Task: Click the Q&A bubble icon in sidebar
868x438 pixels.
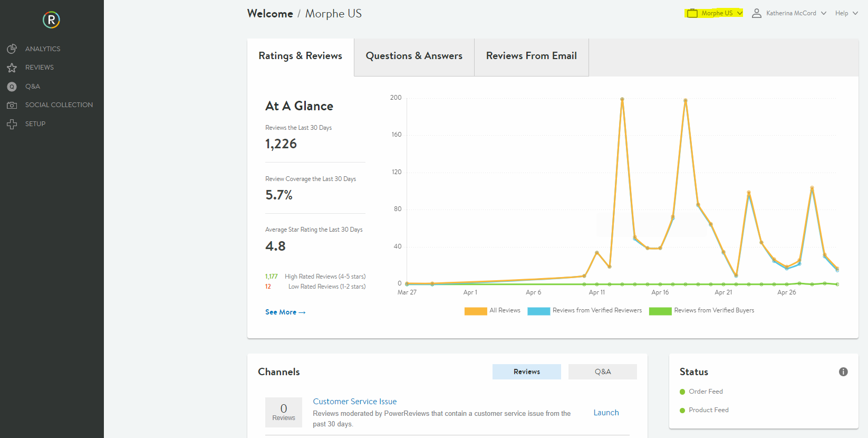Action: [x=12, y=87]
